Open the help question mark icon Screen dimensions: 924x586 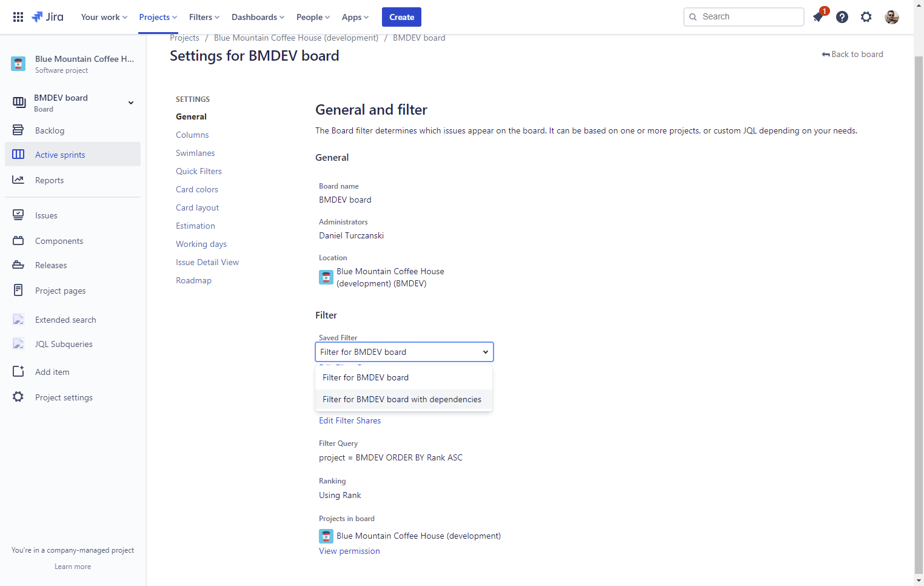tap(842, 17)
